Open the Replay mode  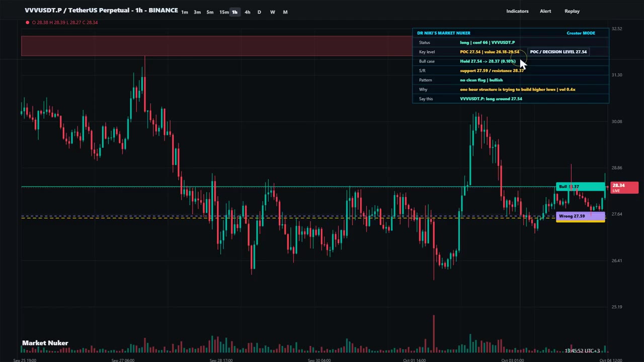[572, 11]
